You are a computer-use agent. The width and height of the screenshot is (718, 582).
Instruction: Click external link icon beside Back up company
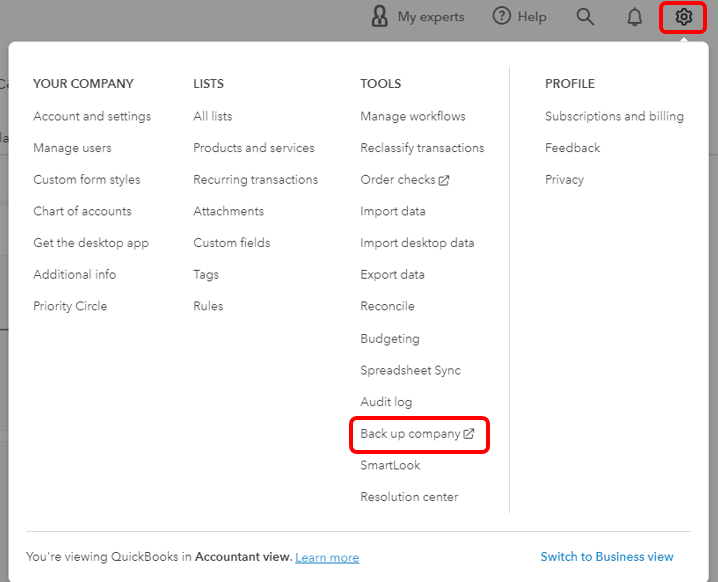pyautogui.click(x=469, y=434)
